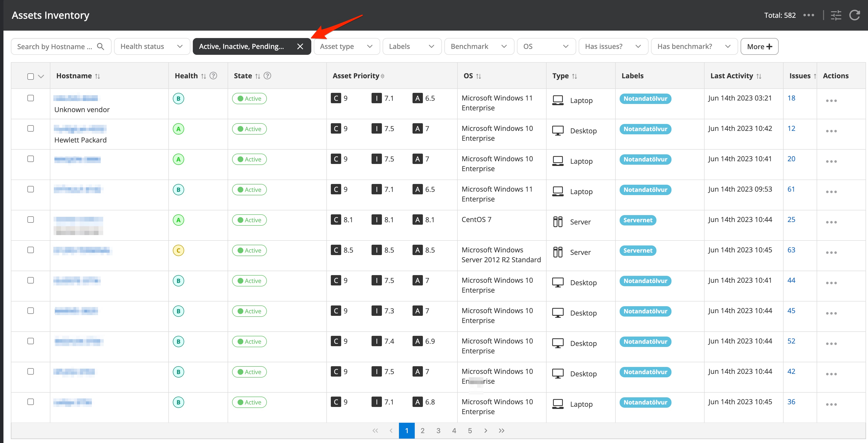Open the filter settings sliders icon

836,15
